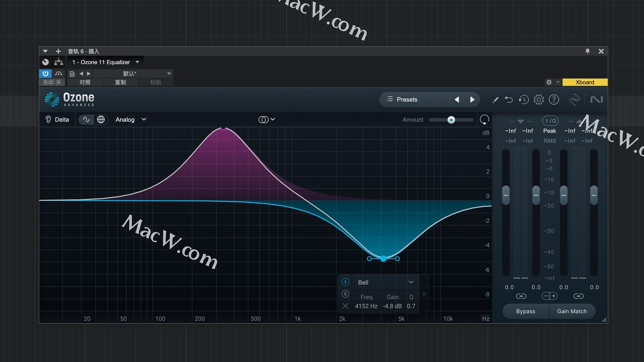Select RMS meter mode
Screen dimensions: 644x362
tap(550, 141)
